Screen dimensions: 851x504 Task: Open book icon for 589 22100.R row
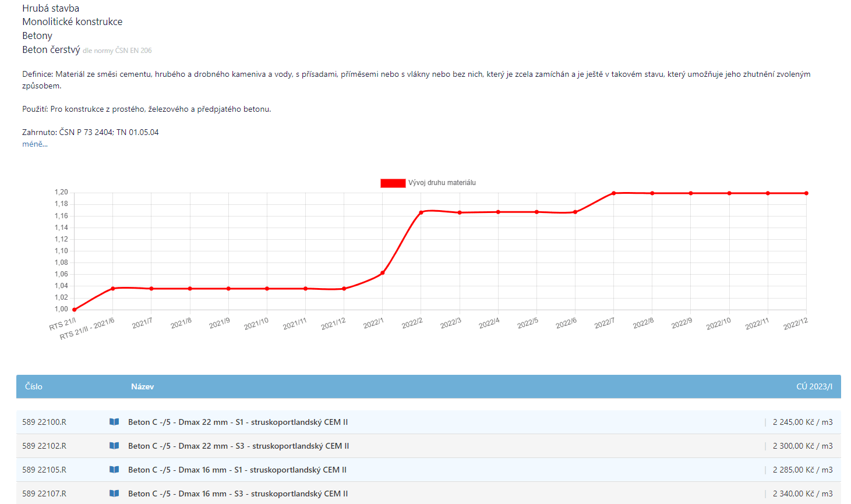point(114,422)
